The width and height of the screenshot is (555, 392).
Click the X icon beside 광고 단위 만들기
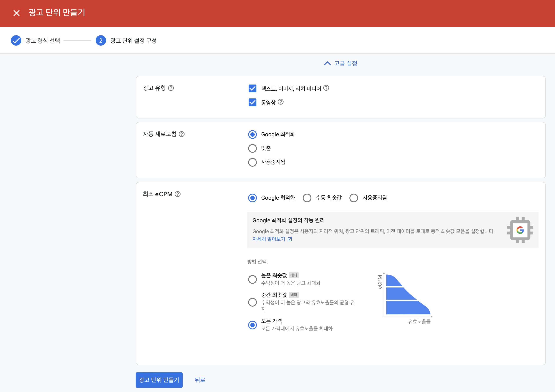point(17,13)
